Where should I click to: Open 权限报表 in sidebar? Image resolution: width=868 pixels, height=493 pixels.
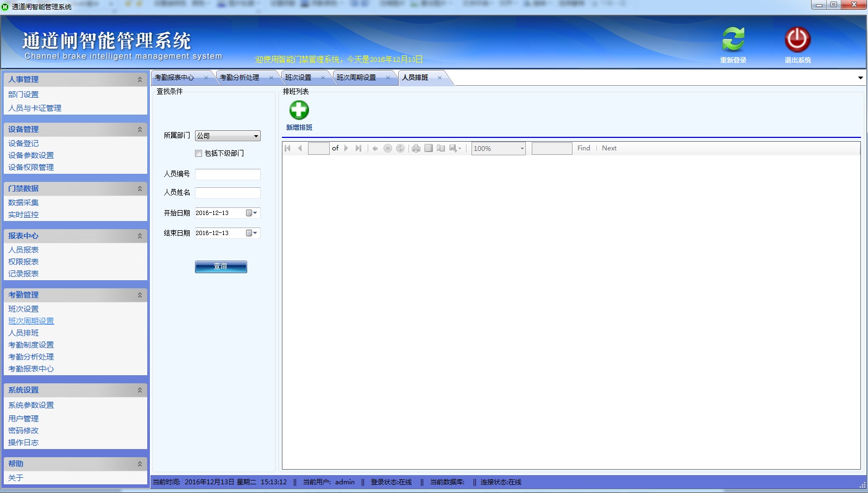(x=23, y=262)
